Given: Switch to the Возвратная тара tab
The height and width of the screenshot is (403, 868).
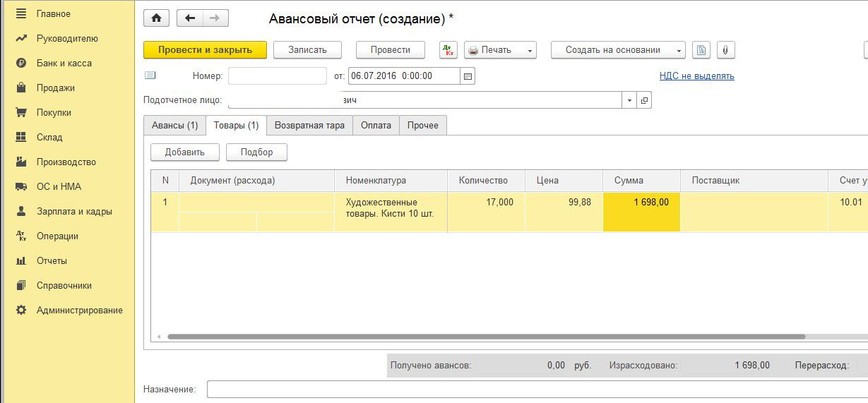Looking at the screenshot, I should tap(309, 125).
